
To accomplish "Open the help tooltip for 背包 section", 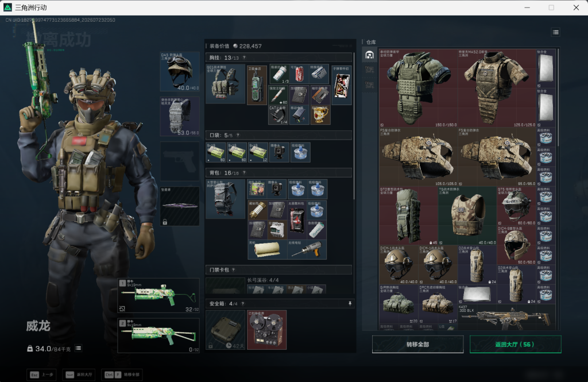I will [x=244, y=173].
